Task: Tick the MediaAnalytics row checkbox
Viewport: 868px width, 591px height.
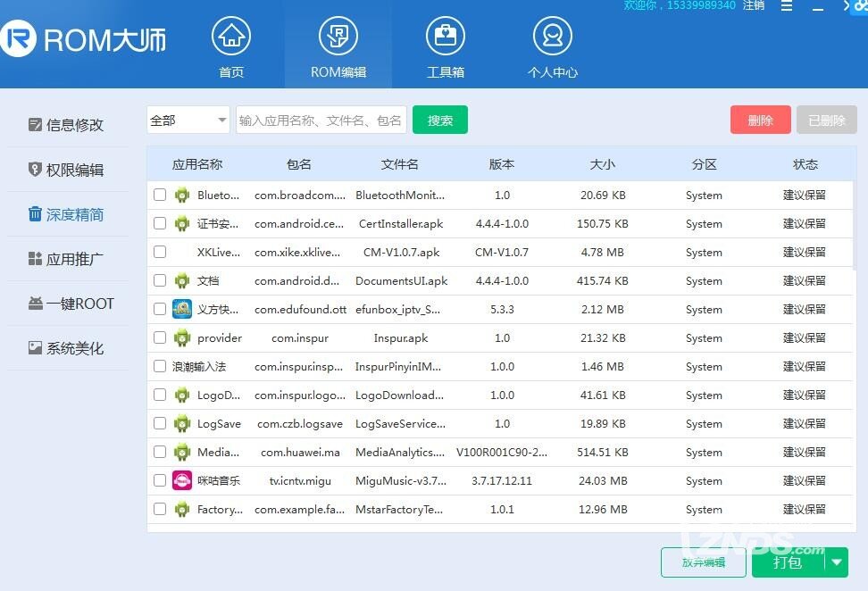Action: pyautogui.click(x=160, y=452)
